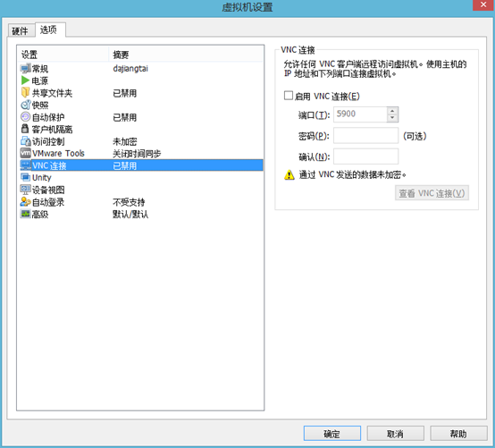Click the 默认/默认 summary text
The image size is (495, 448).
click(x=130, y=215)
